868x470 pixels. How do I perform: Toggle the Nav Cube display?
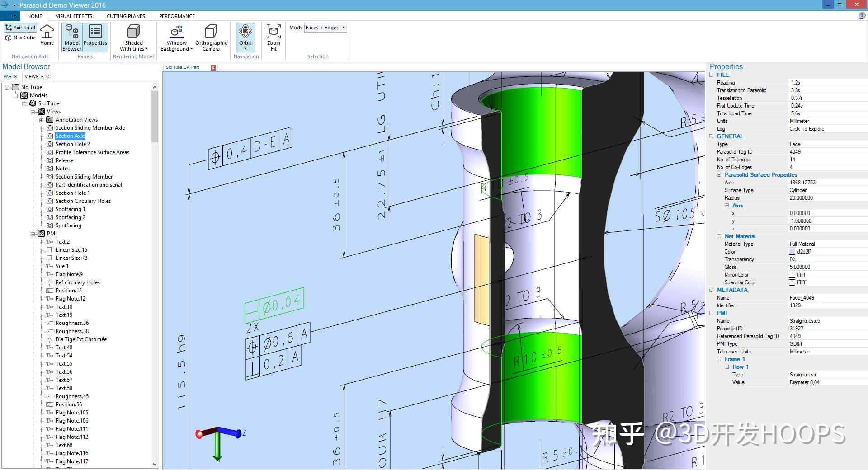tap(20, 38)
